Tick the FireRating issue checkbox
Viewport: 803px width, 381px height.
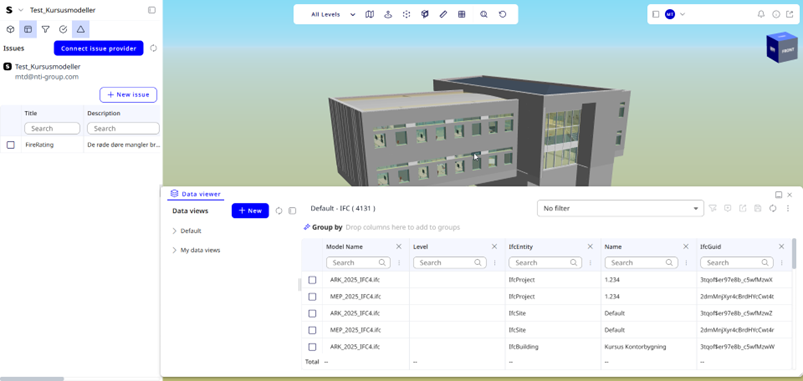pos(11,145)
